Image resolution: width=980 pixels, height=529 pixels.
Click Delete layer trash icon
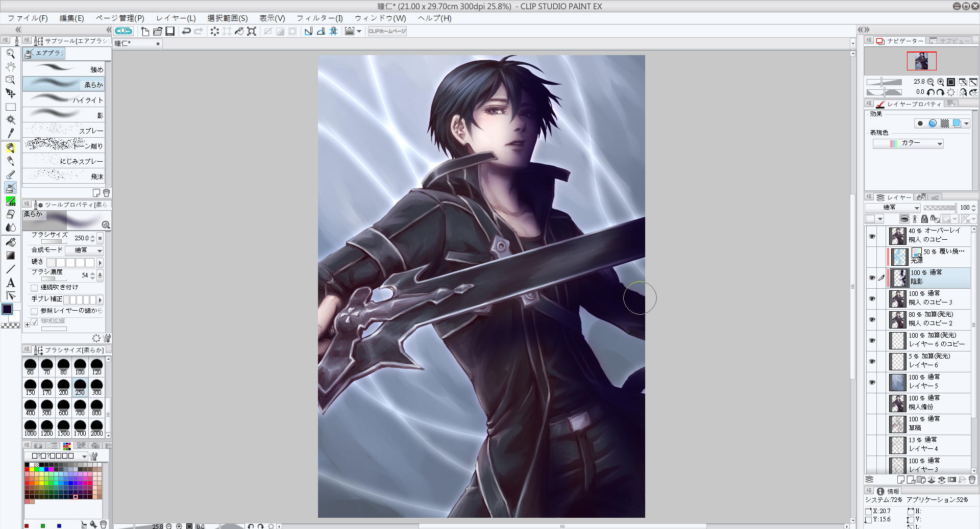(972, 480)
